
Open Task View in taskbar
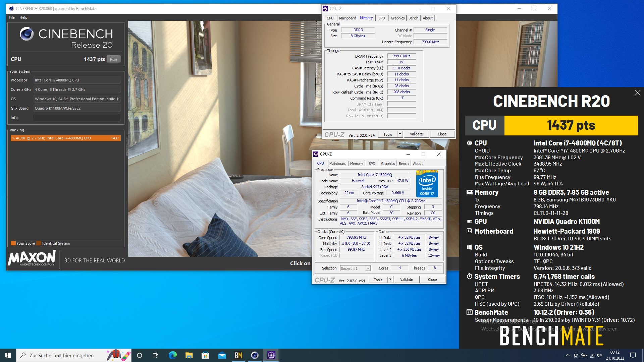tap(156, 355)
